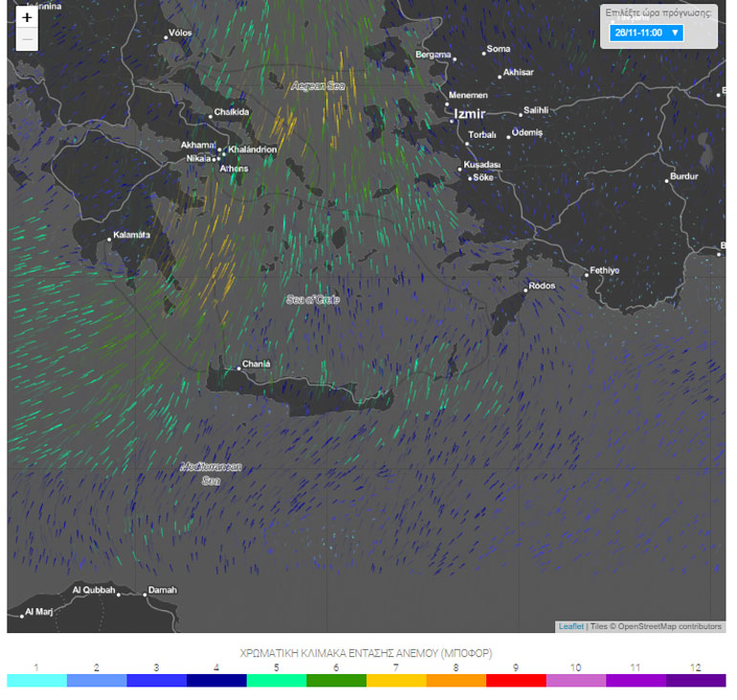Screen dimensions: 737x700
Task: Click the Chania marker on Crete
Action: (239, 369)
